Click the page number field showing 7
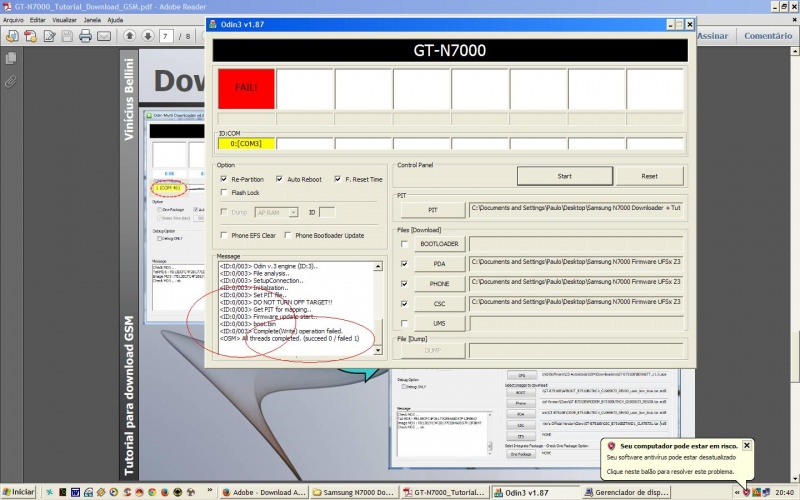The height and width of the screenshot is (500, 800). point(166,36)
